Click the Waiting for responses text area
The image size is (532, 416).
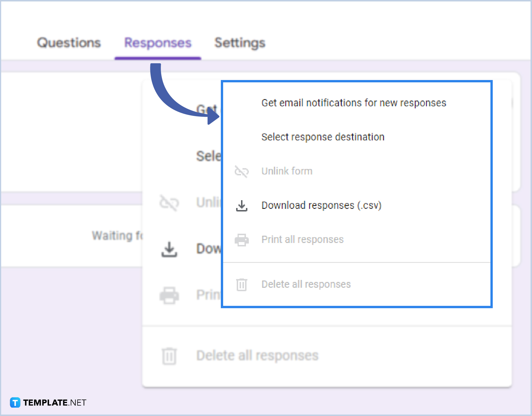(115, 235)
